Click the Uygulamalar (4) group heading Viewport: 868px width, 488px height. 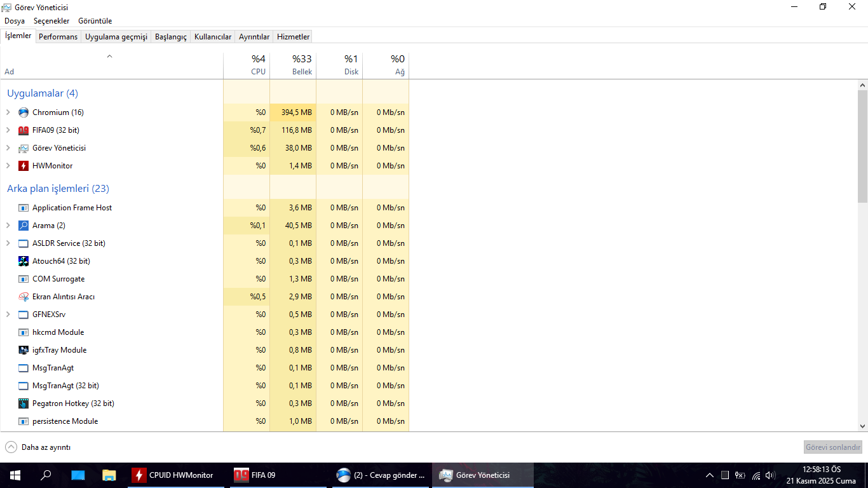tap(43, 93)
